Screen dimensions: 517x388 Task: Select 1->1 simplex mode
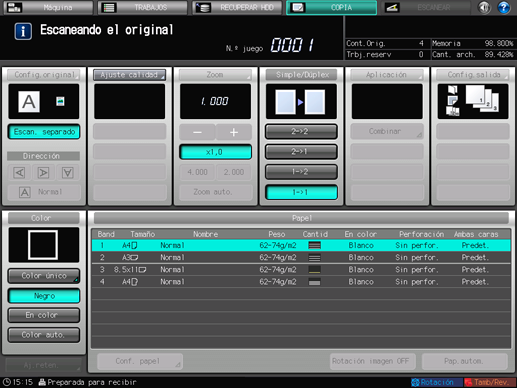301,192
